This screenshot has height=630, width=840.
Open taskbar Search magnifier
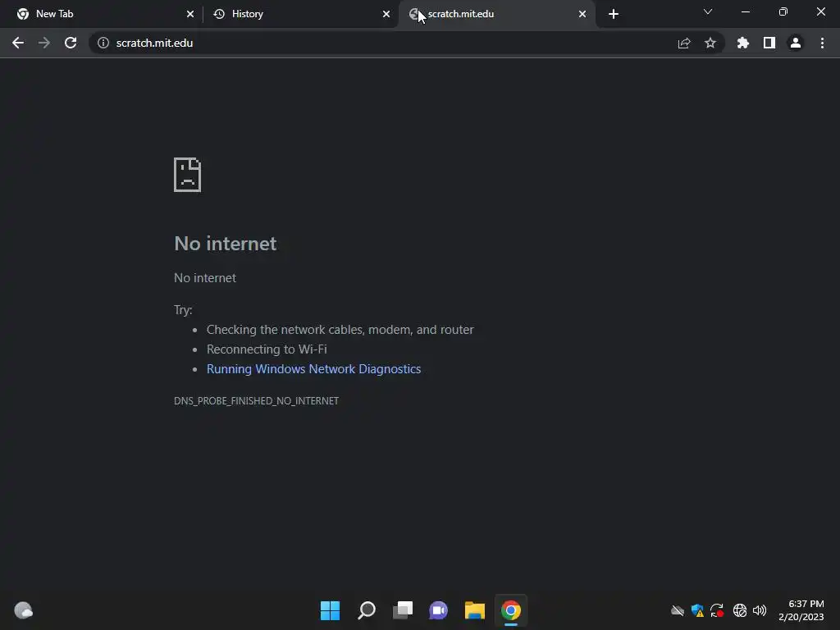pyautogui.click(x=367, y=610)
